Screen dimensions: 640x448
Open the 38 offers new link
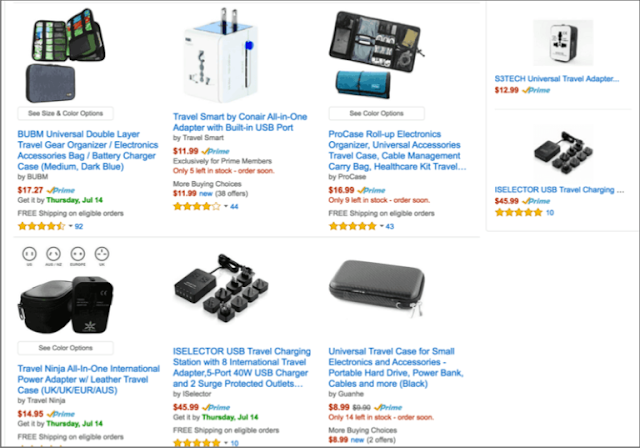223,193
